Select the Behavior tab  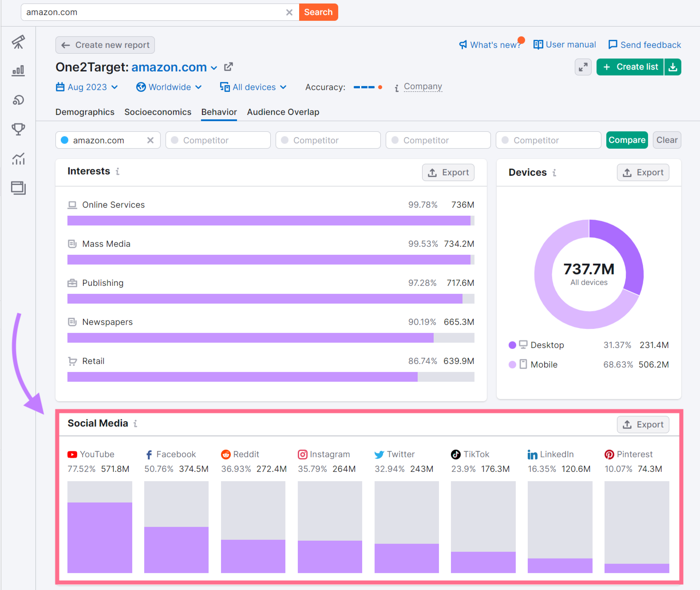[x=219, y=112]
